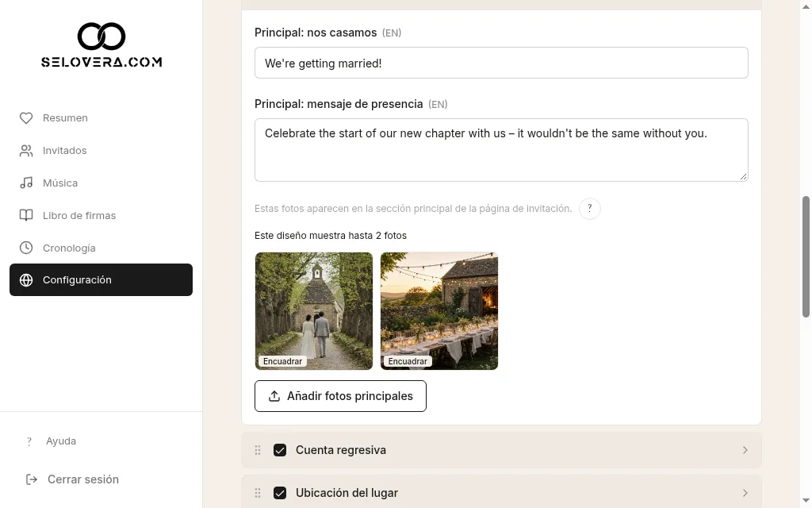
Task: Click the music note icon beside Música
Action: point(26,183)
